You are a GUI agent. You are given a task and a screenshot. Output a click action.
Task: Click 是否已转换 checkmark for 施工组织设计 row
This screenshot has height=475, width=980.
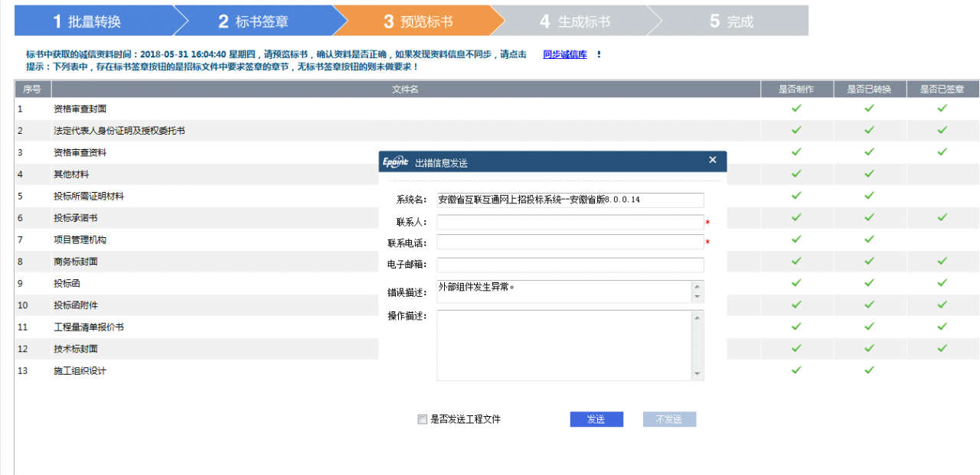pyautogui.click(x=869, y=370)
